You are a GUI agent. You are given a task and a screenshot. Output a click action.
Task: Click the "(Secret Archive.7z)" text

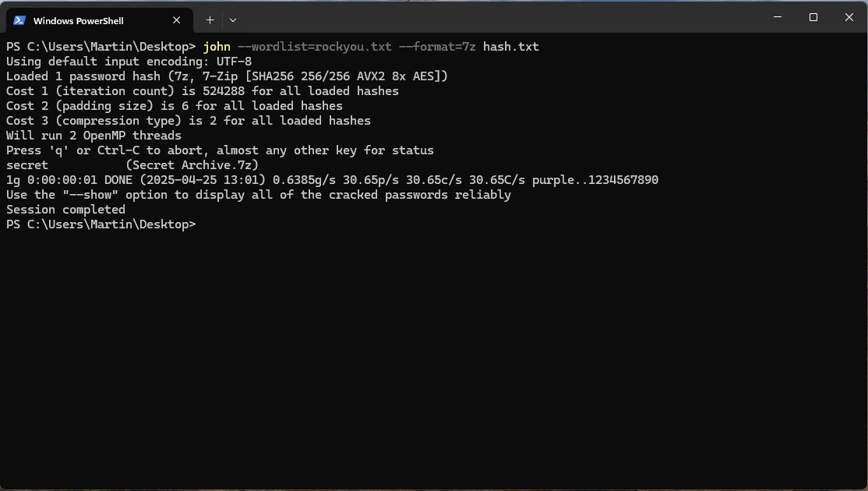[x=192, y=165]
